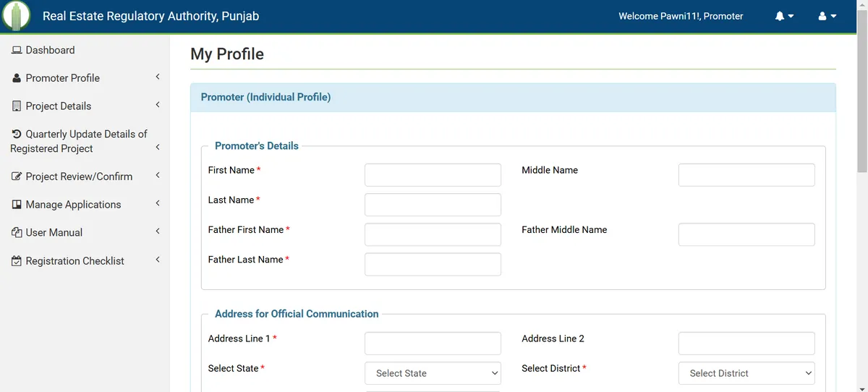The height and width of the screenshot is (392, 868).
Task: Click the RERA Punjab logo icon
Action: click(16, 16)
